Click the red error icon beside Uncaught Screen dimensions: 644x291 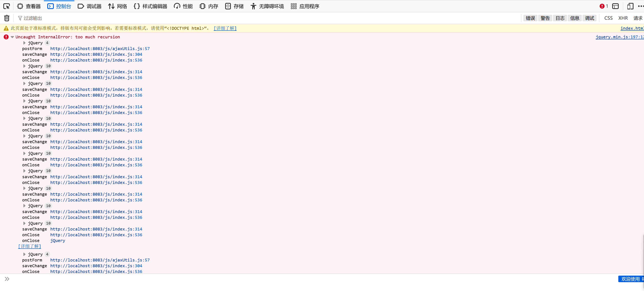point(6,37)
